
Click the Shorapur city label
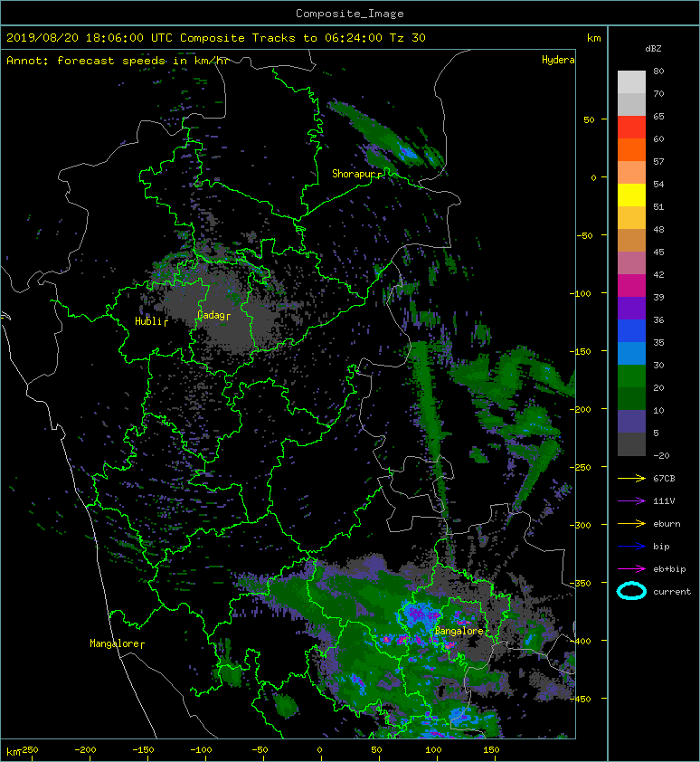click(355, 174)
